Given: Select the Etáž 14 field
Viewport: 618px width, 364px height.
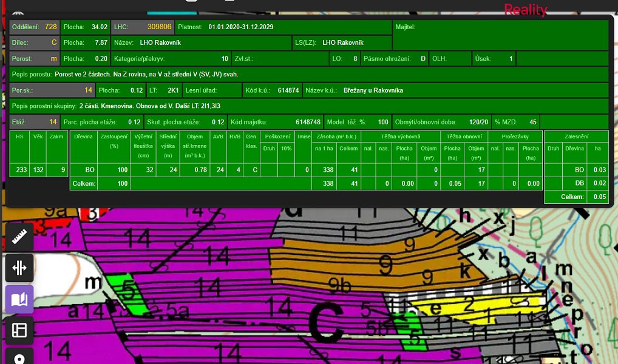Looking at the screenshot, I should (x=34, y=122).
